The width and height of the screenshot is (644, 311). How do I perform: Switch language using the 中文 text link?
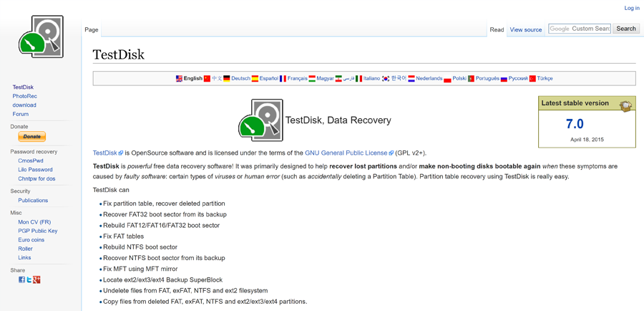217,78
